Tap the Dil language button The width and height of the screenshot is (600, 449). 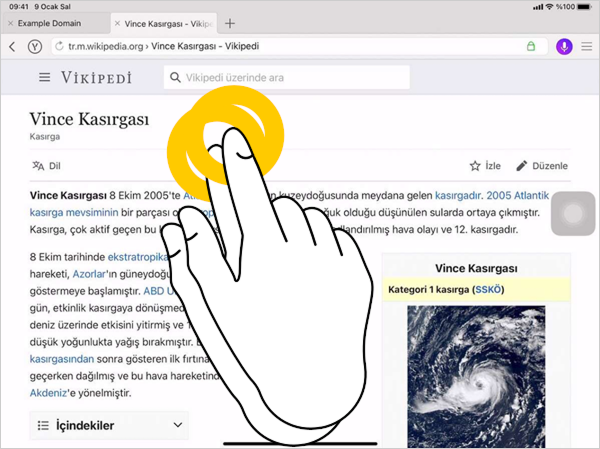46,166
